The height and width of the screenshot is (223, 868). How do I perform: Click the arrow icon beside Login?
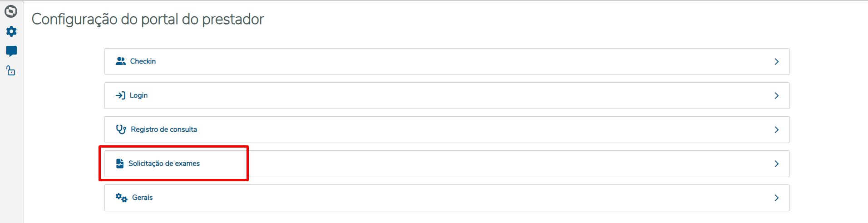[x=120, y=95]
